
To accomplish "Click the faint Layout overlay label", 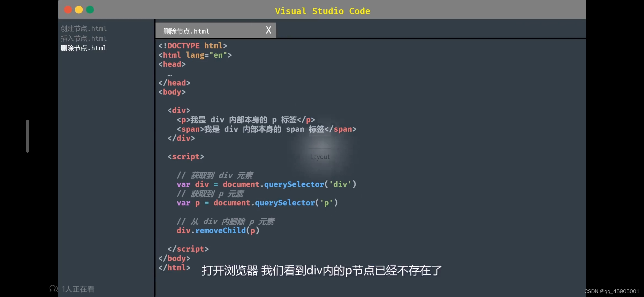I will coord(320,157).
